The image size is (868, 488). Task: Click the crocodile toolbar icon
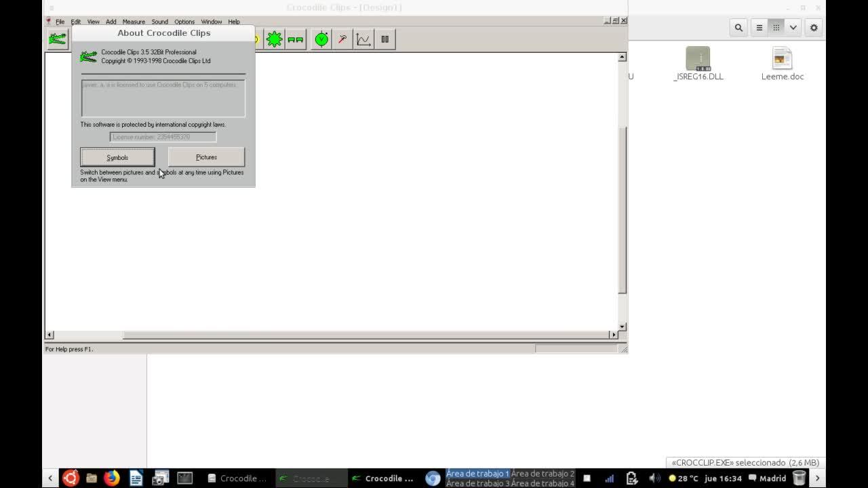pos(58,39)
